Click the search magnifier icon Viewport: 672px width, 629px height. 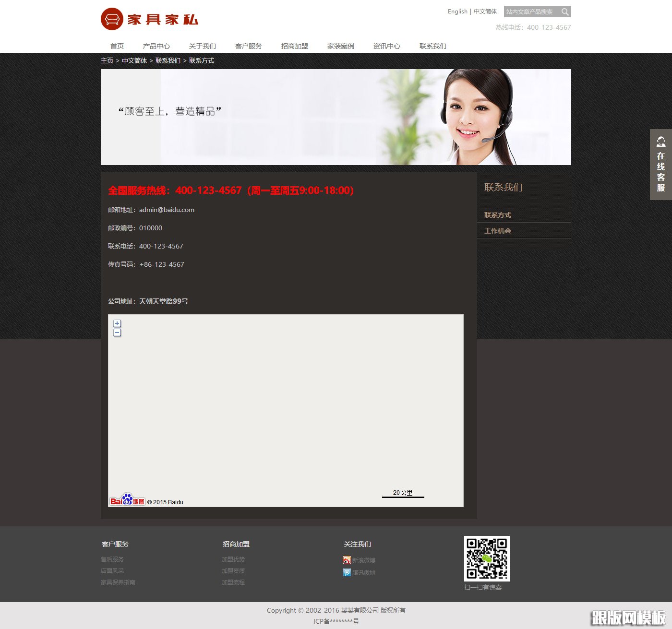[x=565, y=12]
